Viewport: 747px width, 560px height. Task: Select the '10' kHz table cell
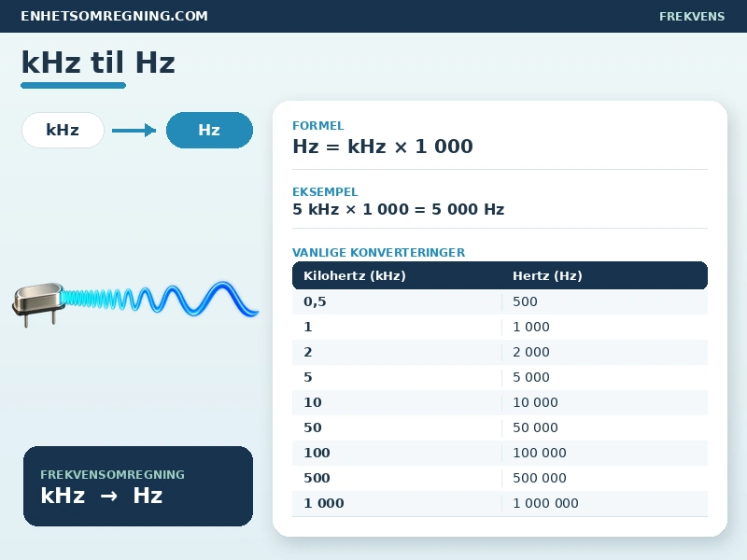pos(397,402)
